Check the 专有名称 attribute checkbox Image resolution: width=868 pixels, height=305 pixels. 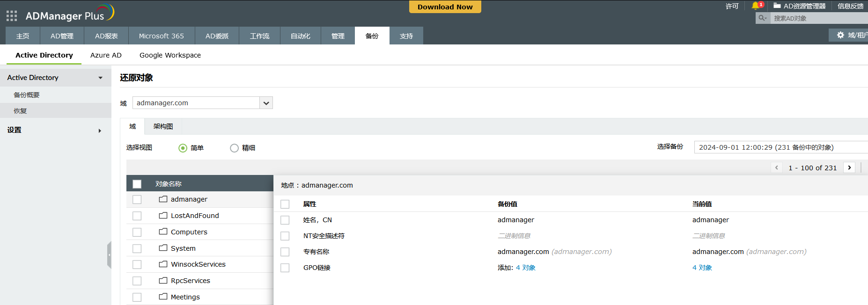285,252
